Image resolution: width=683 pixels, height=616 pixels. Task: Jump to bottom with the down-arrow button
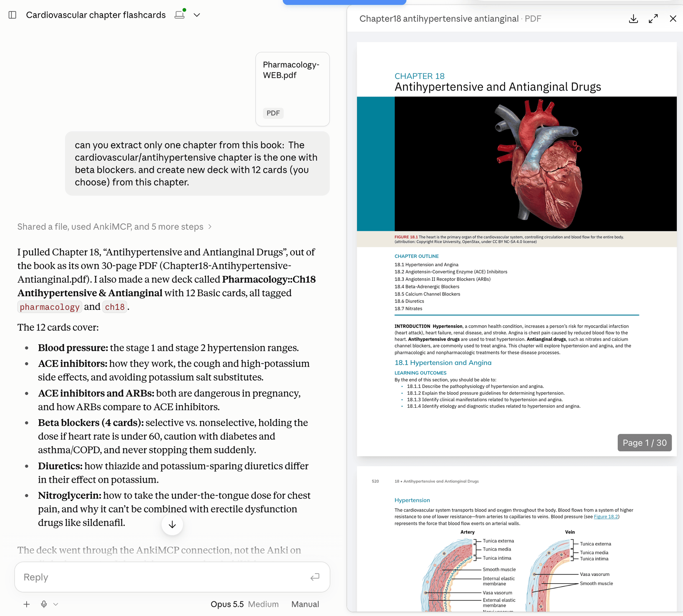172,524
